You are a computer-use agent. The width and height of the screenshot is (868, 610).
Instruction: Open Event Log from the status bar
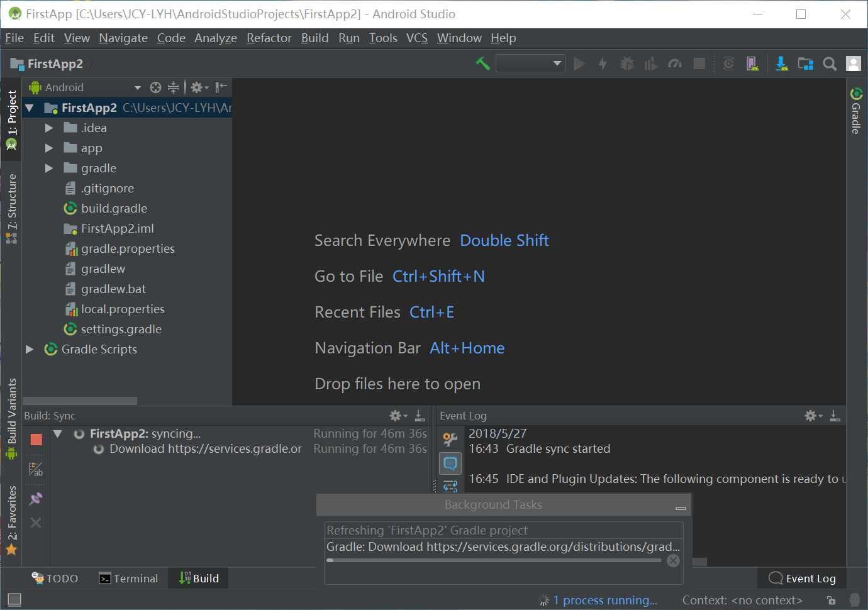[802, 579]
